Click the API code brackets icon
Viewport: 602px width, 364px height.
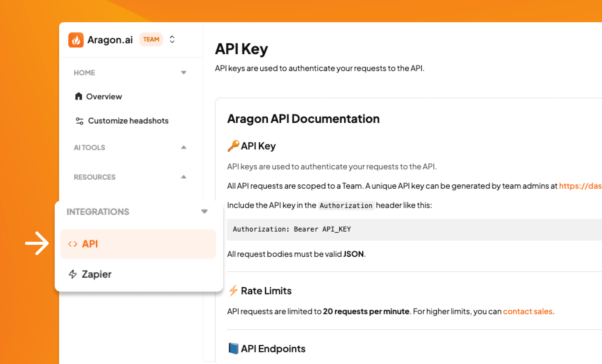pos(73,244)
